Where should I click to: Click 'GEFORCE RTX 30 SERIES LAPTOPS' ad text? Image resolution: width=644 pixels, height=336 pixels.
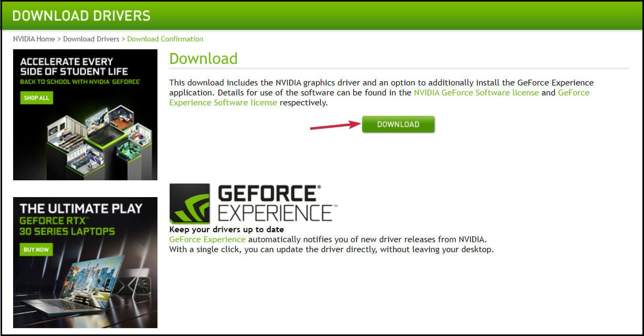[x=68, y=226]
